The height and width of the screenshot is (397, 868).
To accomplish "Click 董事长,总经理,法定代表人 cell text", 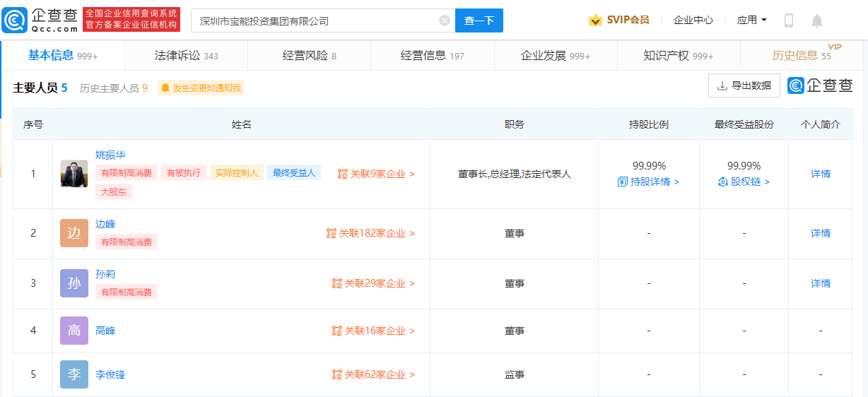I will pos(514,174).
